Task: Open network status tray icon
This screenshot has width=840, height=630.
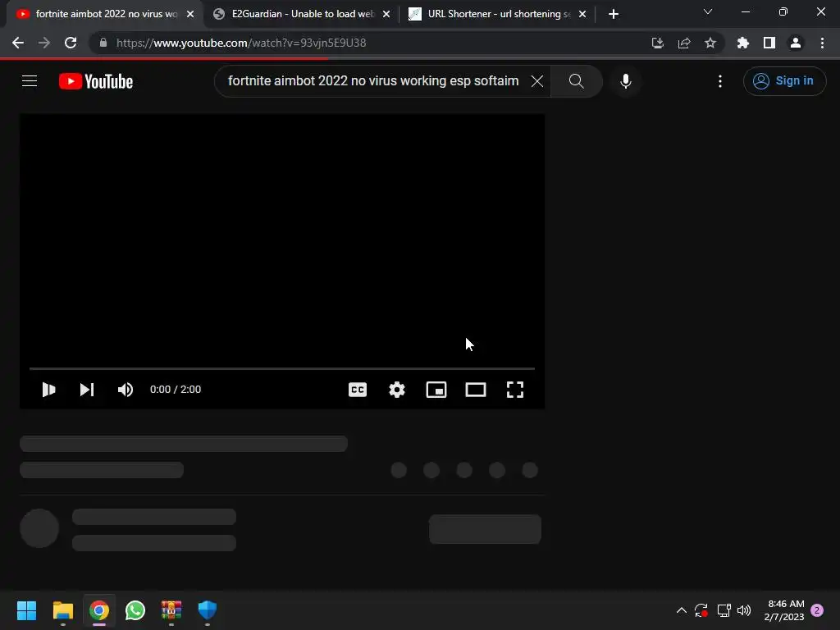Action: pos(724,610)
